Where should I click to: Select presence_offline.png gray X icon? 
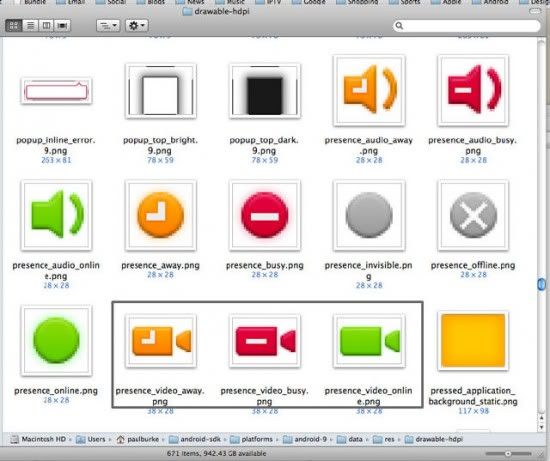click(x=473, y=215)
